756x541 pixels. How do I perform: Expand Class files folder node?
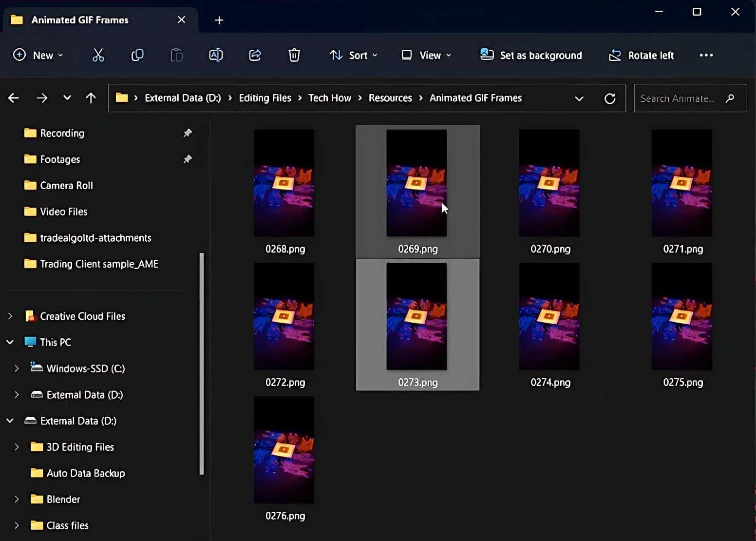(x=17, y=525)
